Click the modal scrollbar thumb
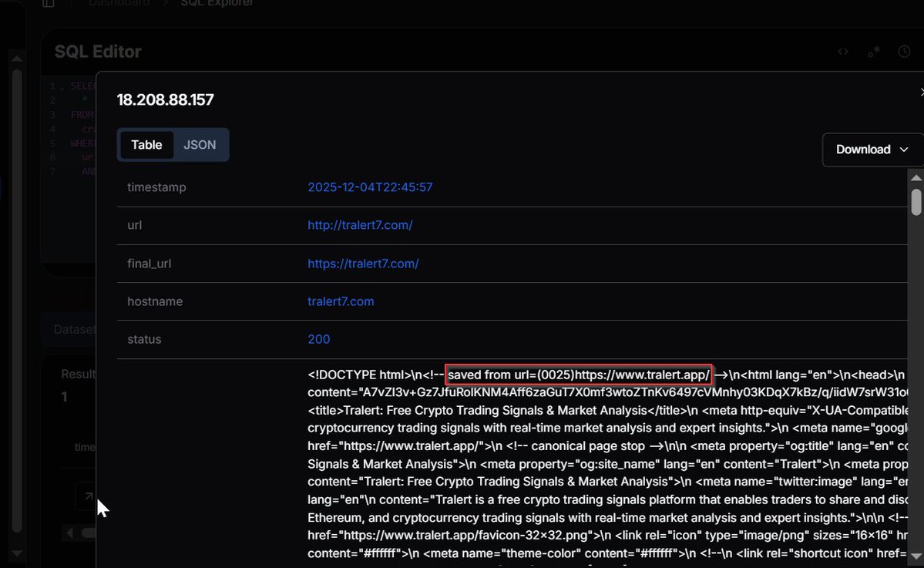The image size is (924, 568). click(x=916, y=202)
